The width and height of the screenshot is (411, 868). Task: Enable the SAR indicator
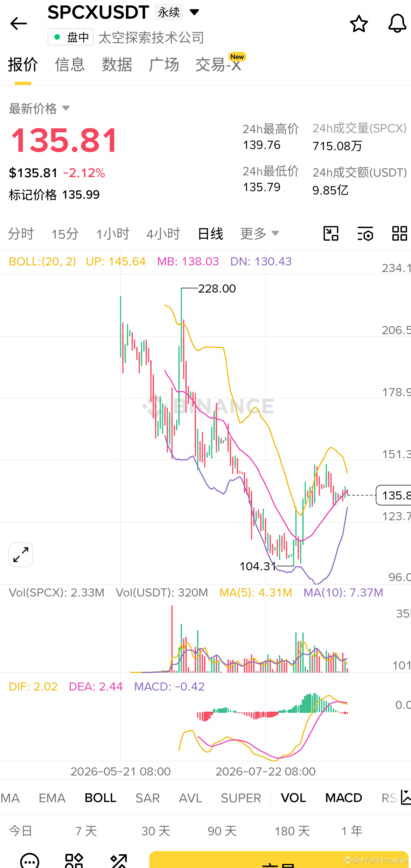(x=148, y=797)
